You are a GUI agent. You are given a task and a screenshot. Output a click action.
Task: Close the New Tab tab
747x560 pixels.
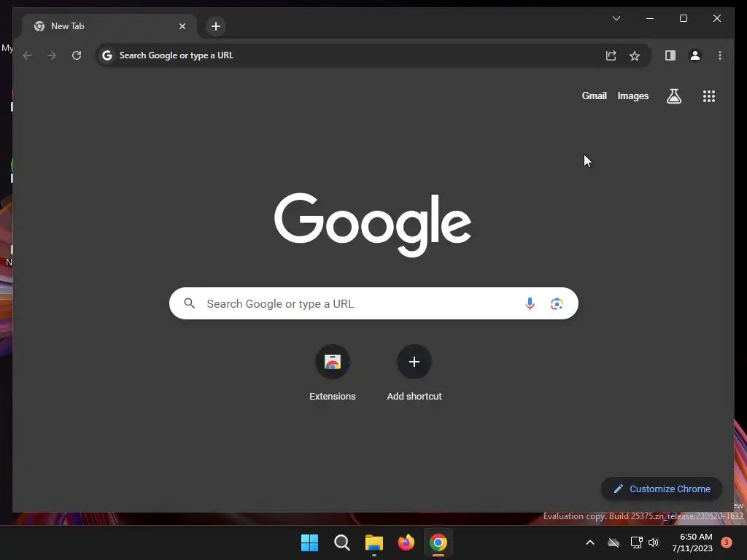(182, 26)
